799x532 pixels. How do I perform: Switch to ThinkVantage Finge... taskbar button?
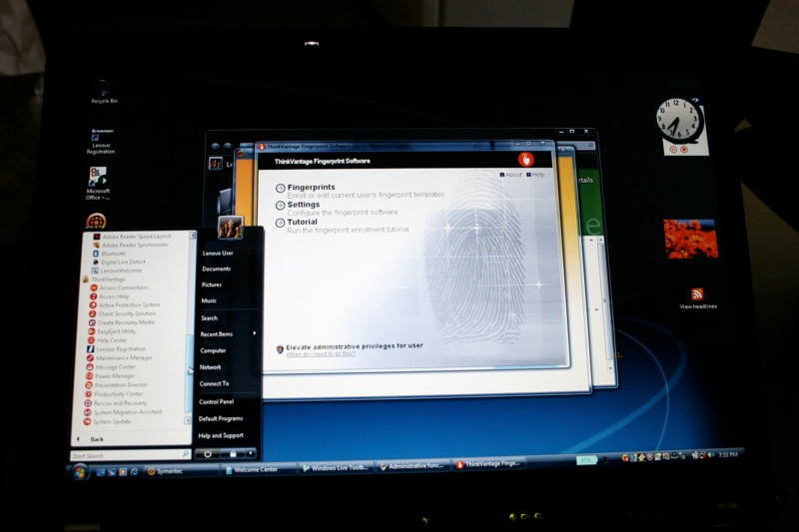point(487,464)
